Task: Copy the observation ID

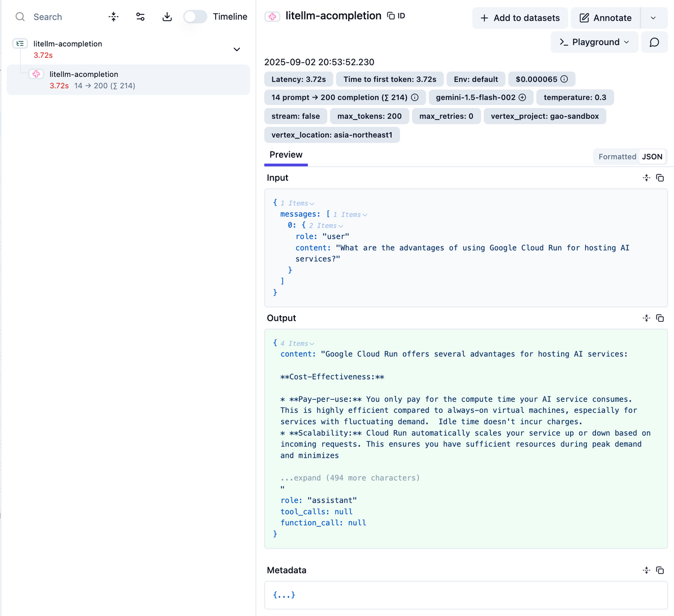Action: [396, 16]
